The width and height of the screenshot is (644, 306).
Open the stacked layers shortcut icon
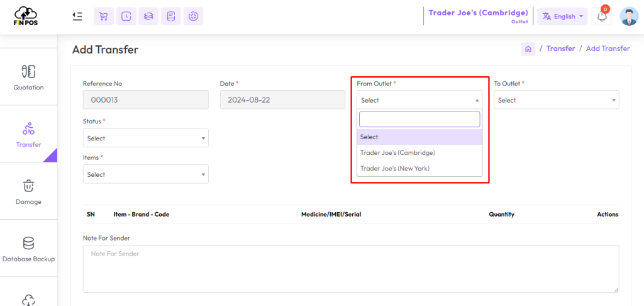tap(148, 16)
